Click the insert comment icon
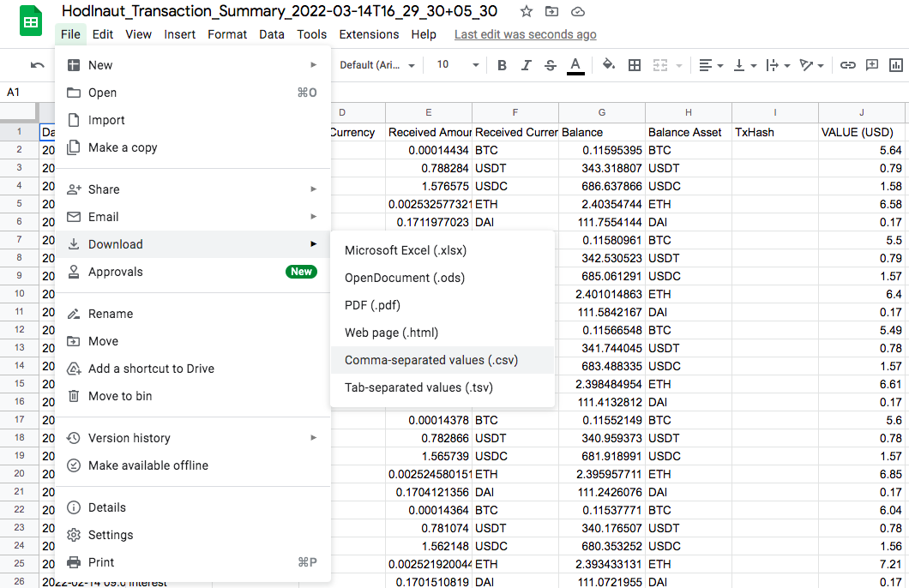This screenshot has height=588, width=909. point(872,65)
